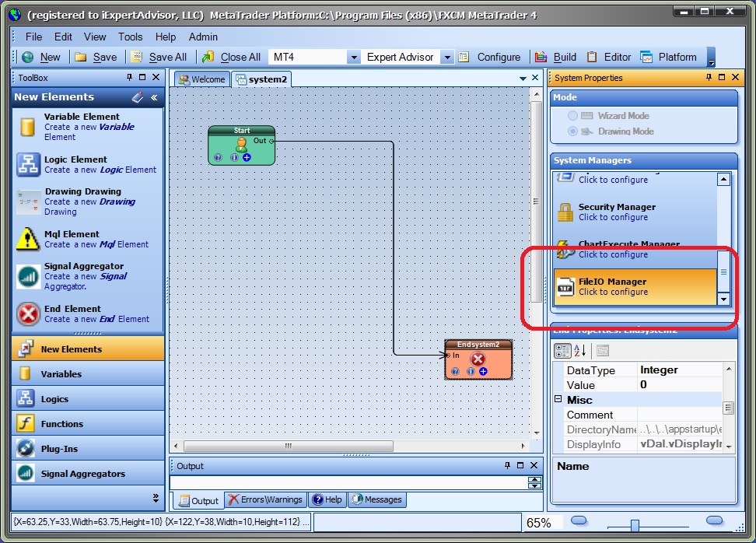The width and height of the screenshot is (756, 543).
Task: Click the Categorized view icon in properties
Action: pos(562,351)
